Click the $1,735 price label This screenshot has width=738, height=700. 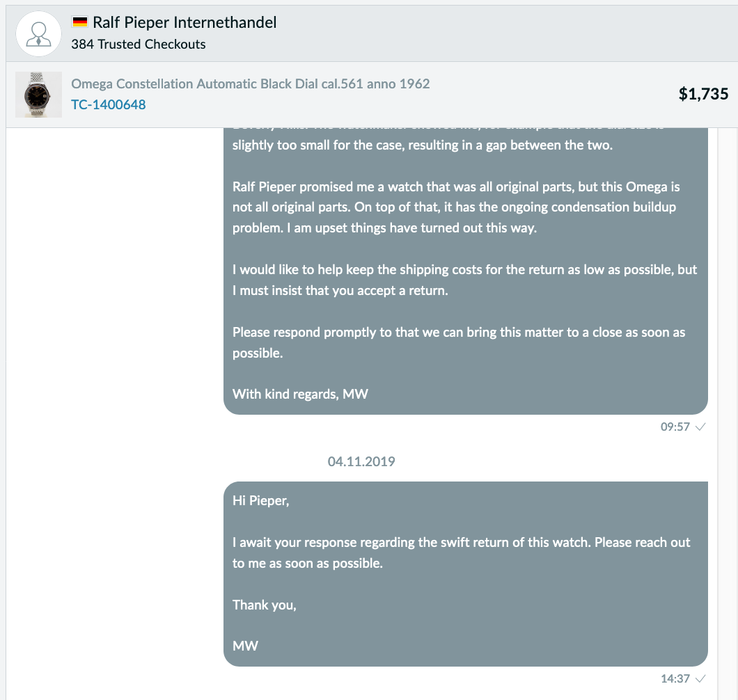coord(703,94)
